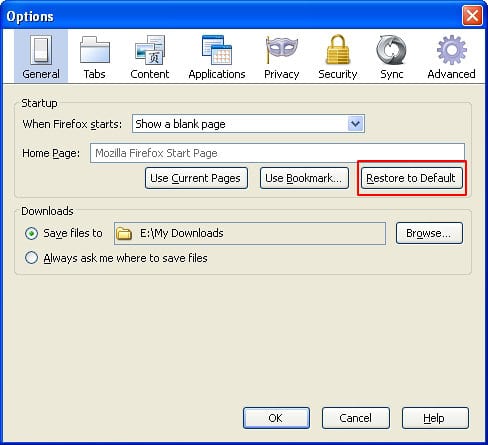Select the Advanced gear icon
Viewport: 488px width, 445px height.
coord(452,50)
